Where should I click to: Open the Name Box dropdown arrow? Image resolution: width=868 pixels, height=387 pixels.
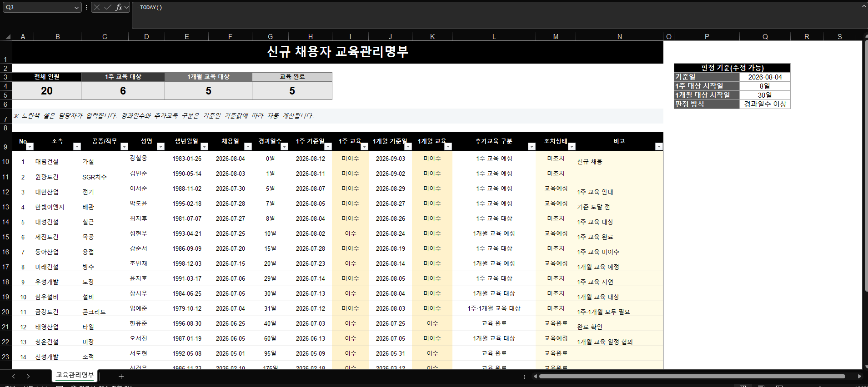76,7
